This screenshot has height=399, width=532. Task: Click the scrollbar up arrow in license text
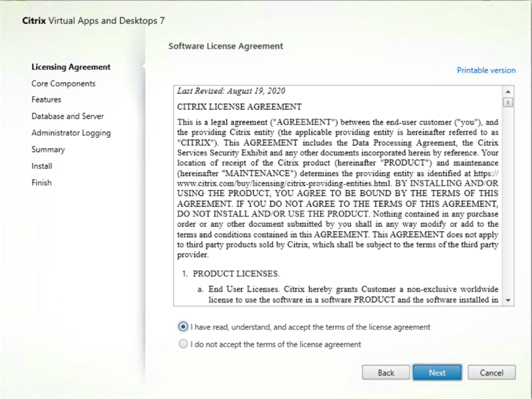pos(508,91)
